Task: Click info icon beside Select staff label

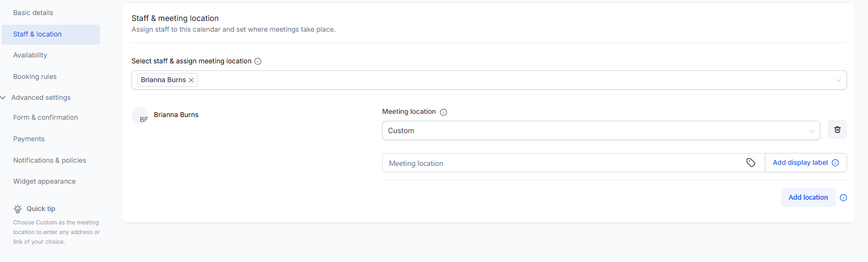Action: 258,61
